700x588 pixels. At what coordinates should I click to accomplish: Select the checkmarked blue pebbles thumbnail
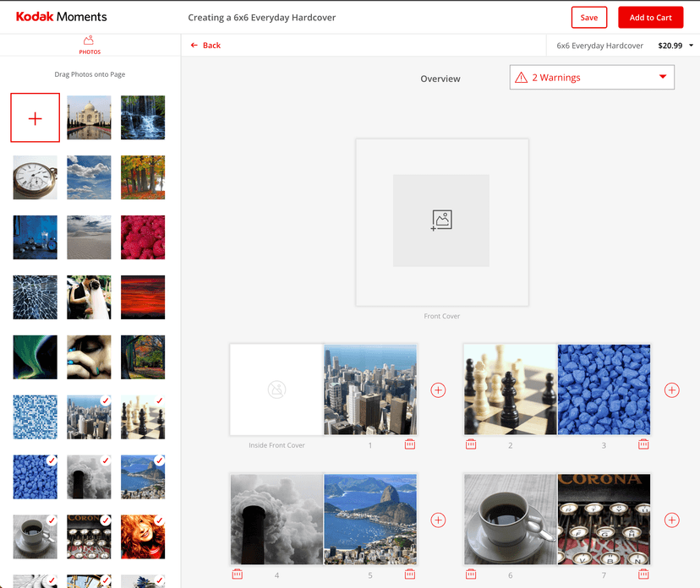(x=35, y=477)
